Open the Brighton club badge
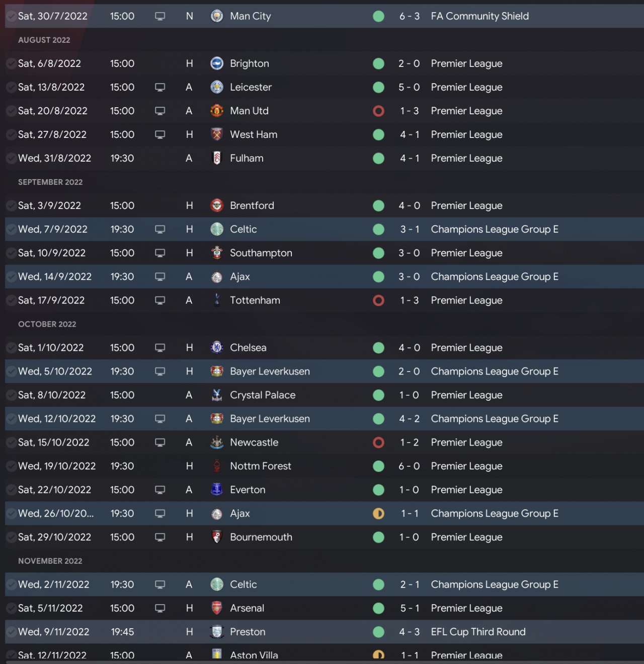This screenshot has width=644, height=664. pyautogui.click(x=217, y=63)
